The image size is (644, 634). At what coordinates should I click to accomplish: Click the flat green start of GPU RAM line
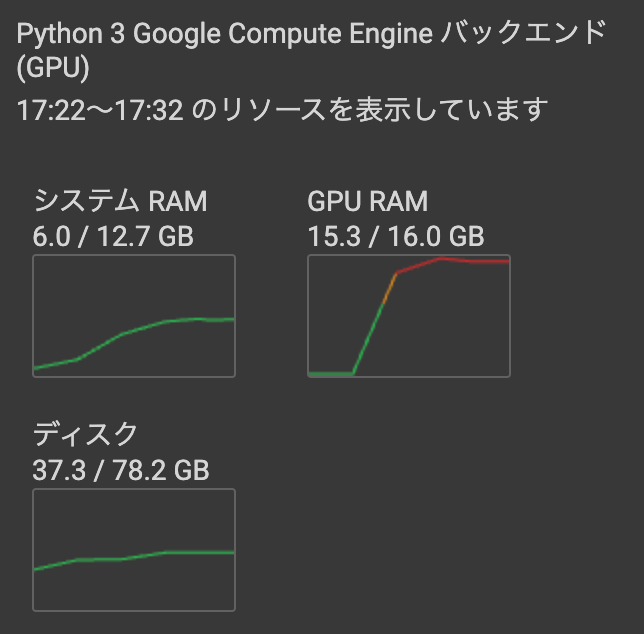point(330,373)
